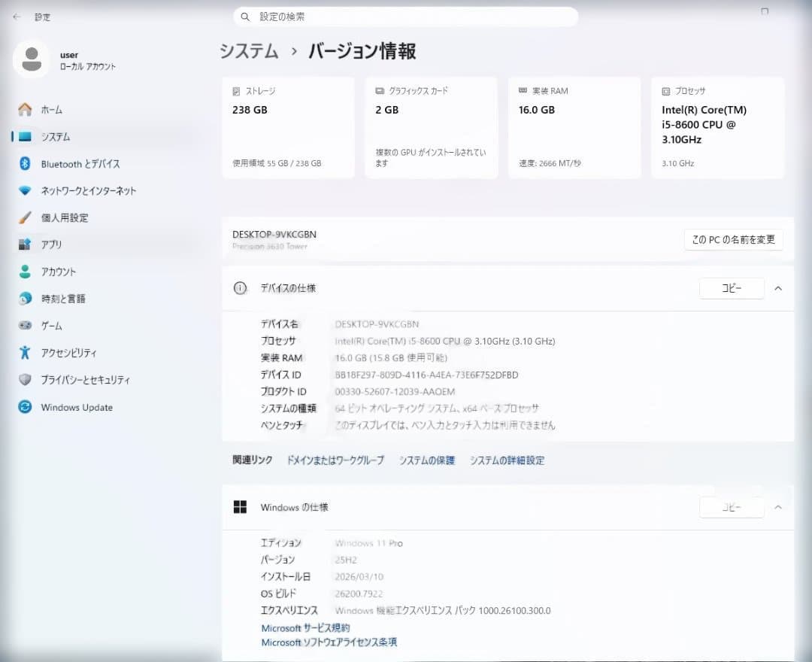Image resolution: width=812 pixels, height=662 pixels.
Task: Open the プロセッサ i5-8600 card
Action: pyautogui.click(x=718, y=127)
